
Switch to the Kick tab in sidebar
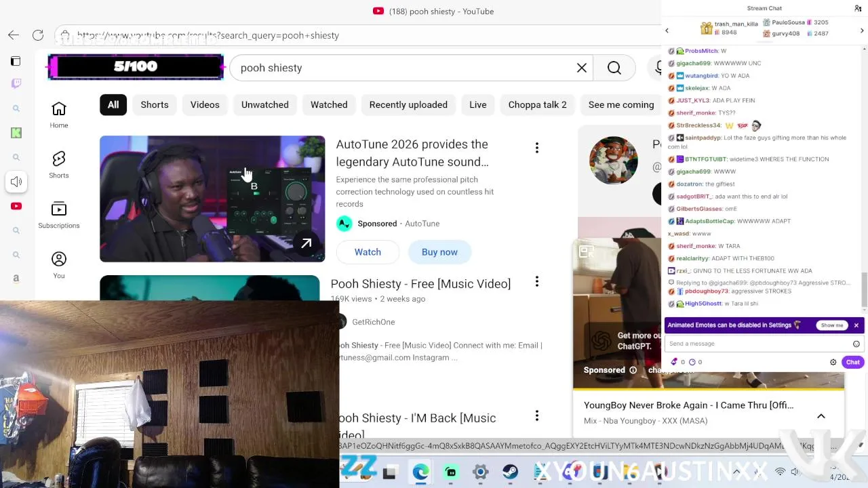[x=16, y=133]
